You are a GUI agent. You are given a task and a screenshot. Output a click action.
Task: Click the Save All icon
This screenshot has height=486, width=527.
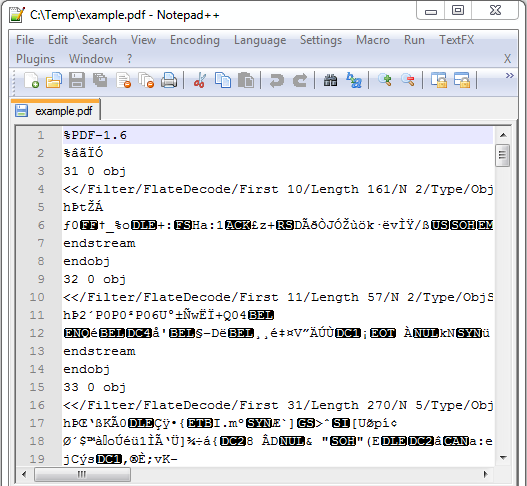100,80
